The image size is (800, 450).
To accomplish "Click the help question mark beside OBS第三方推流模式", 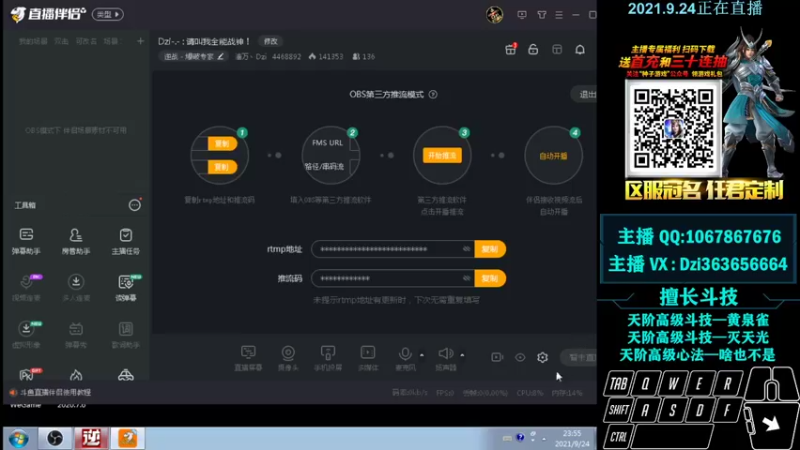I will point(433,94).
